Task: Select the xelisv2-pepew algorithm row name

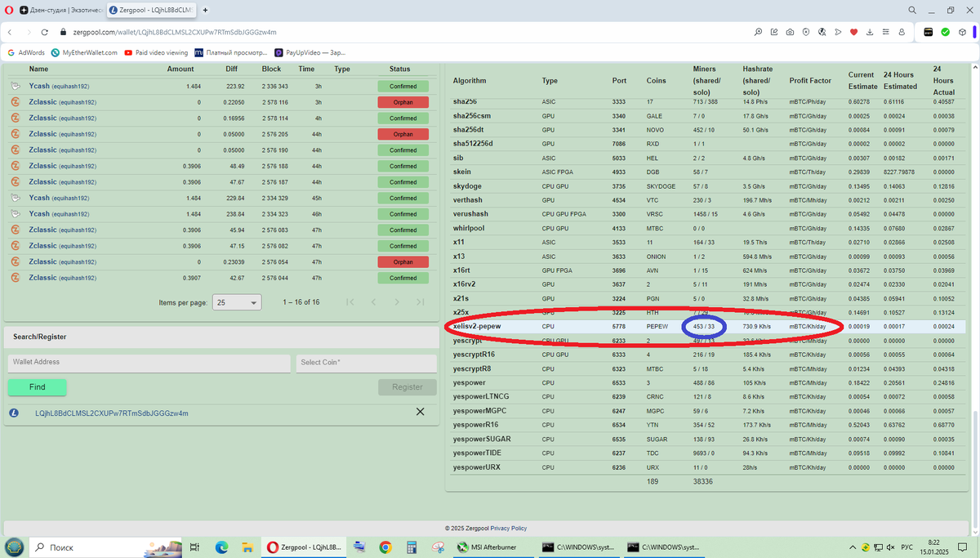Action: 477,327
